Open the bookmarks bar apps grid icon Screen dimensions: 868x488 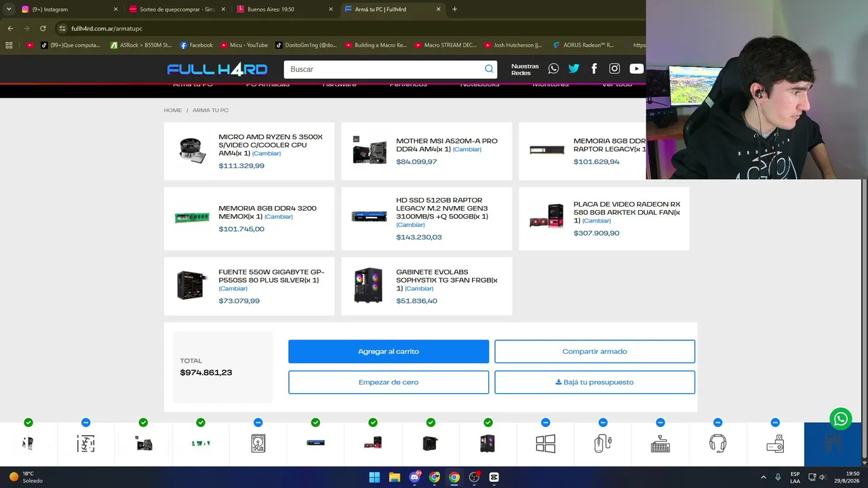[9, 45]
